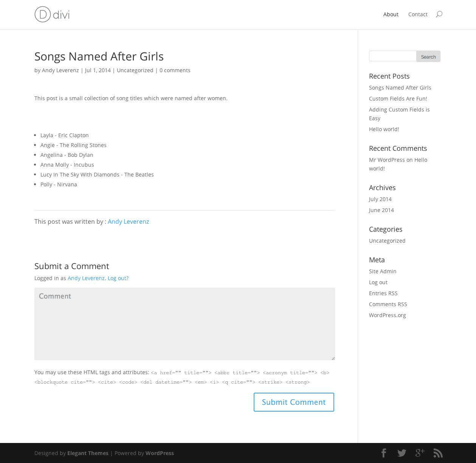
Task: Click list item 'Angelina - Bob Dylan'
Action: (67, 155)
